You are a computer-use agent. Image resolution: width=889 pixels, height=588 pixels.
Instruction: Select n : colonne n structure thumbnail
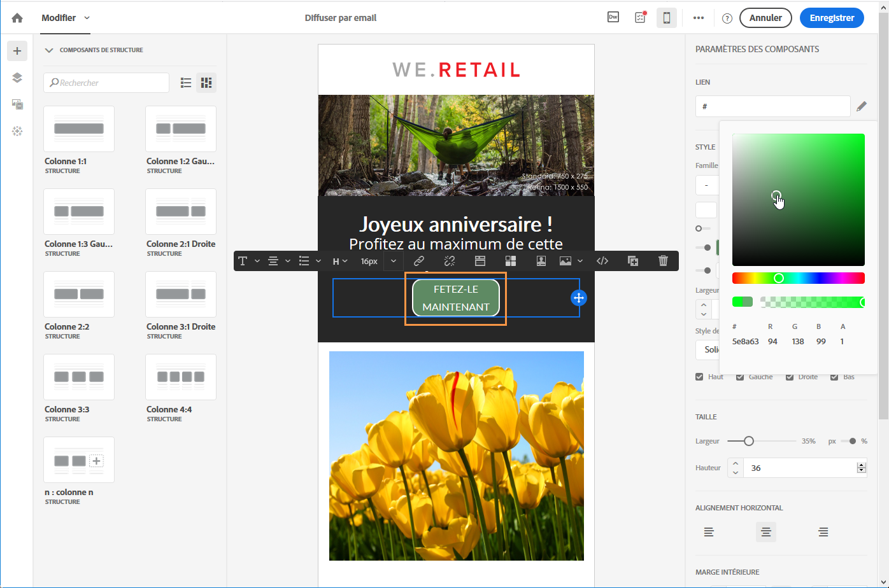[79, 459]
